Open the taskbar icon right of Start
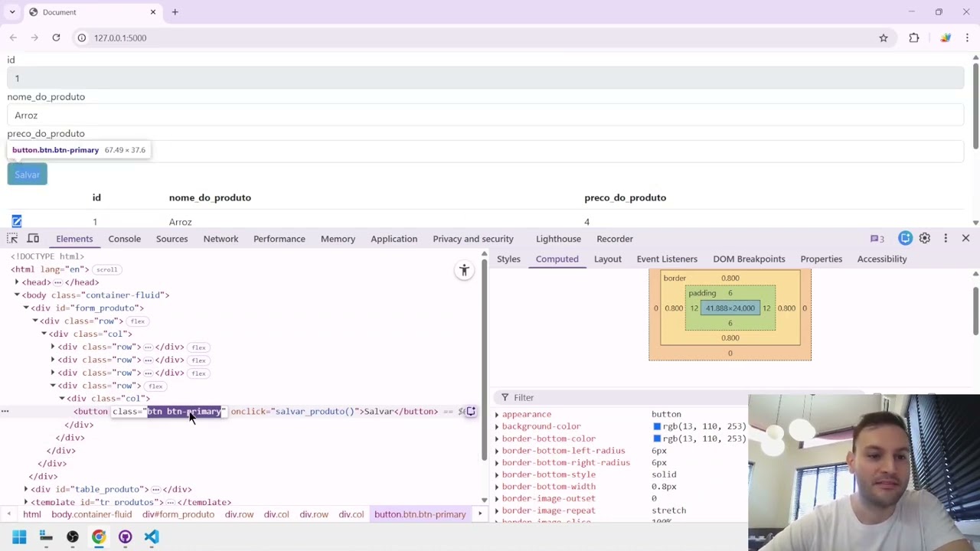The height and width of the screenshot is (551, 980). click(x=46, y=537)
